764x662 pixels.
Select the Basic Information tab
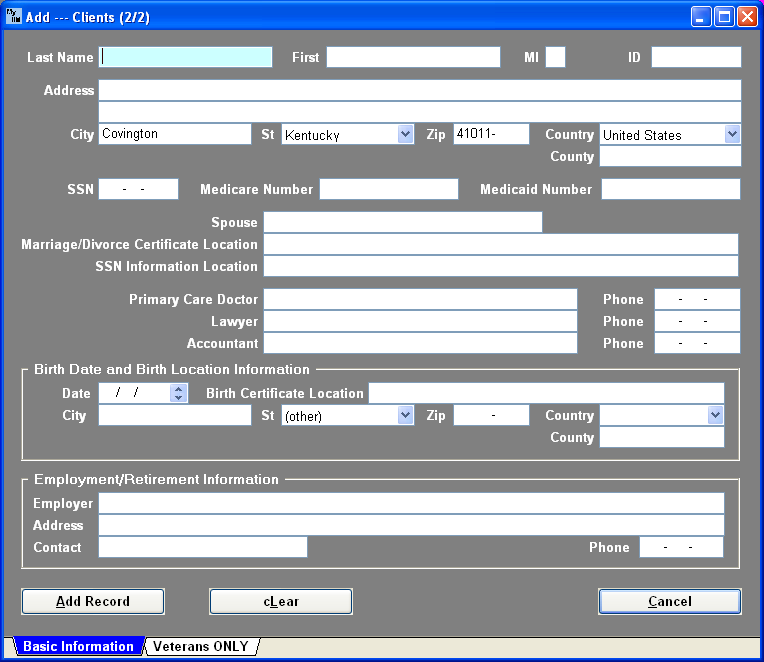(78, 646)
